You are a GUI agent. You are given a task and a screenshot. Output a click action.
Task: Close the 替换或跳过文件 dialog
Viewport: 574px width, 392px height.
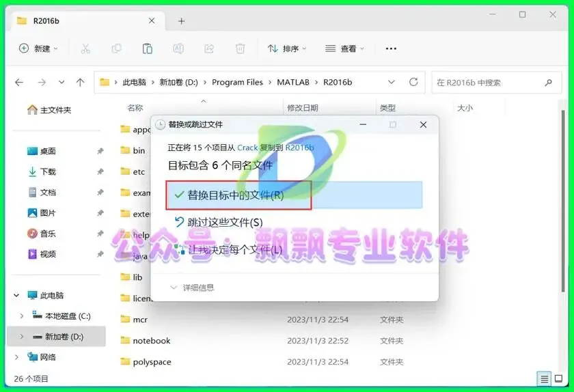click(x=423, y=125)
